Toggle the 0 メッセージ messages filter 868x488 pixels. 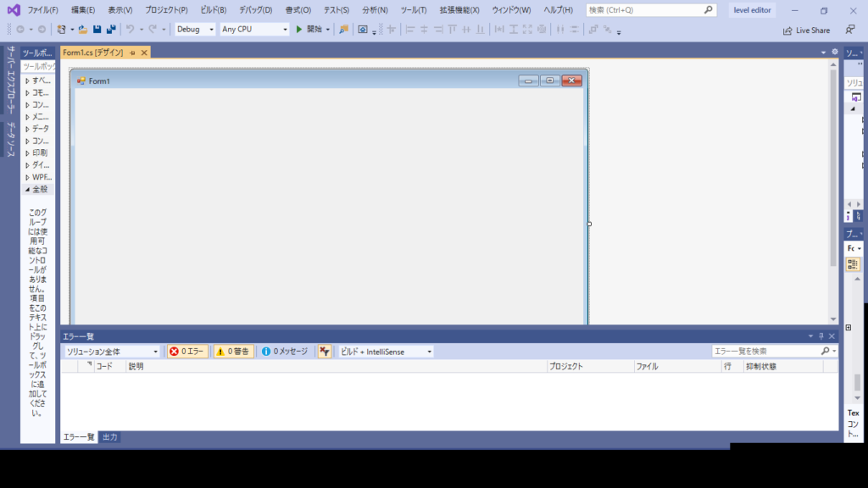tap(284, 351)
